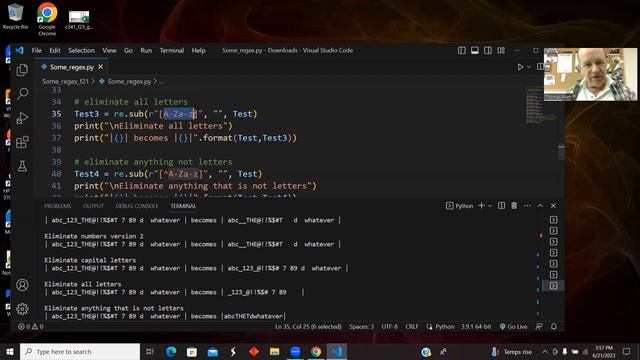The height and width of the screenshot is (360, 640).
Task: Open the Search view in activity bar
Action: pyautogui.click(x=22, y=94)
